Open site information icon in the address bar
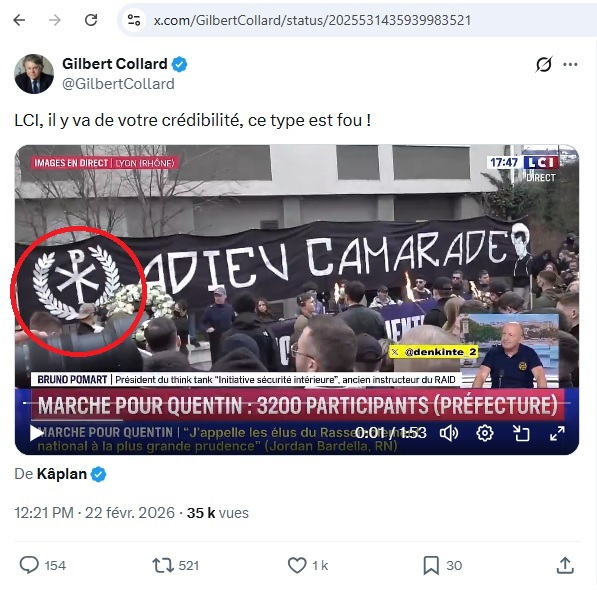The height and width of the screenshot is (590, 597). (134, 20)
